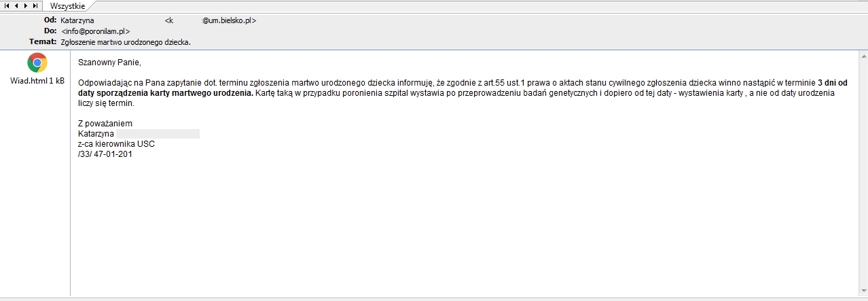
Task: Click the greeting 'Szanowny Panie,'
Action: [109, 63]
